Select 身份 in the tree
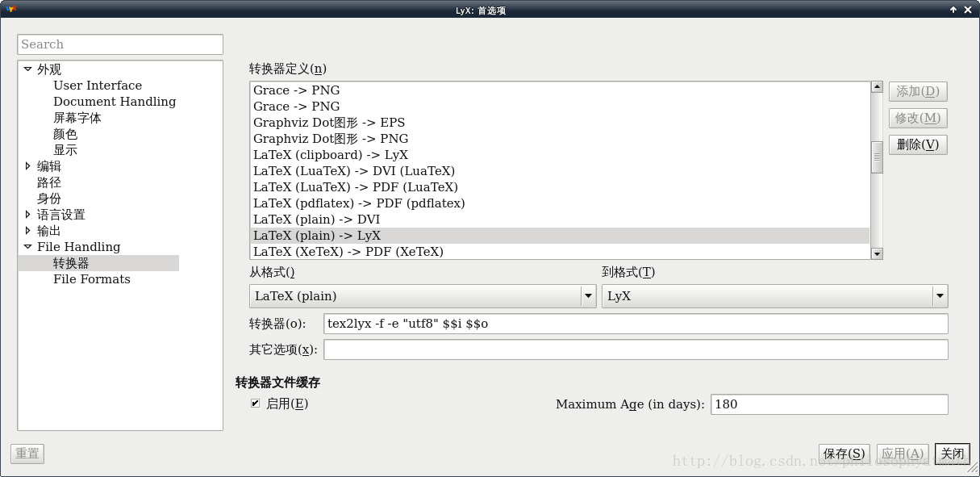 coord(49,199)
